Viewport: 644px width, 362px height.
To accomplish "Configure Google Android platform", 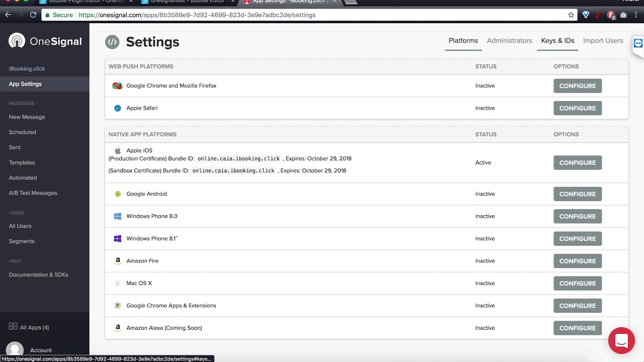I will pos(578,194).
